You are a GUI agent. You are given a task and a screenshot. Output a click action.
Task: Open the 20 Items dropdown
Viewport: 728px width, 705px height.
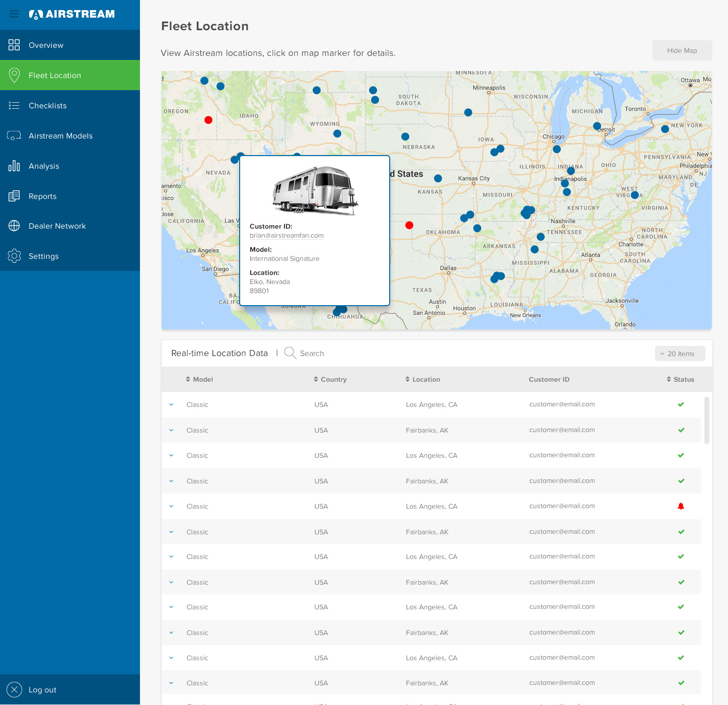[680, 354]
